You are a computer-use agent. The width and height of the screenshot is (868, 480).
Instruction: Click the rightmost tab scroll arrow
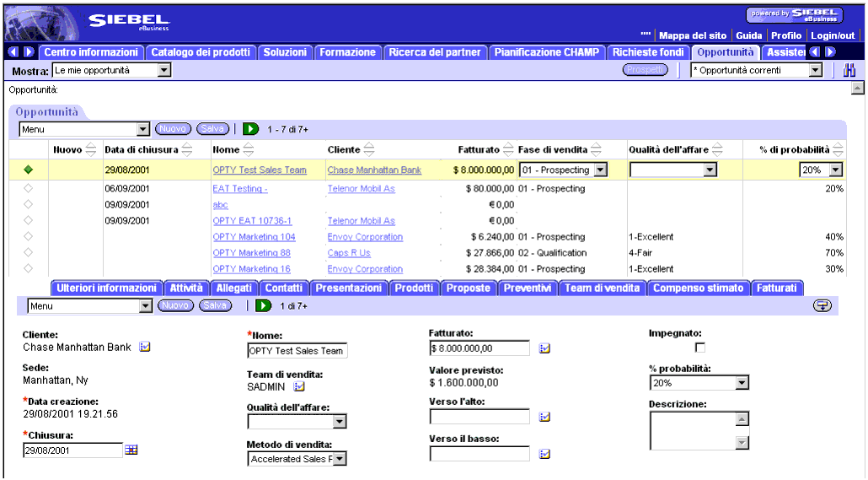tap(830, 52)
